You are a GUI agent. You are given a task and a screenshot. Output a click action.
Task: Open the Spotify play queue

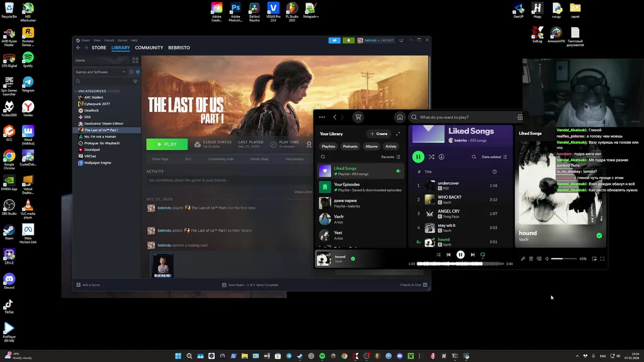531,259
